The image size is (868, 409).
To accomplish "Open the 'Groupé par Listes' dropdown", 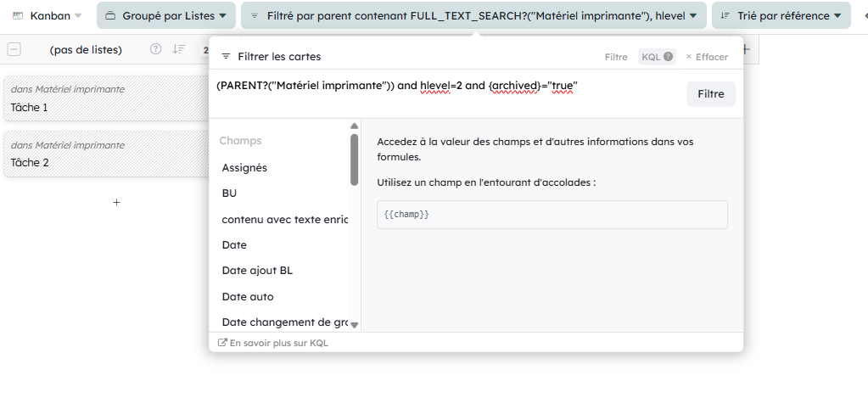I will coord(166,15).
